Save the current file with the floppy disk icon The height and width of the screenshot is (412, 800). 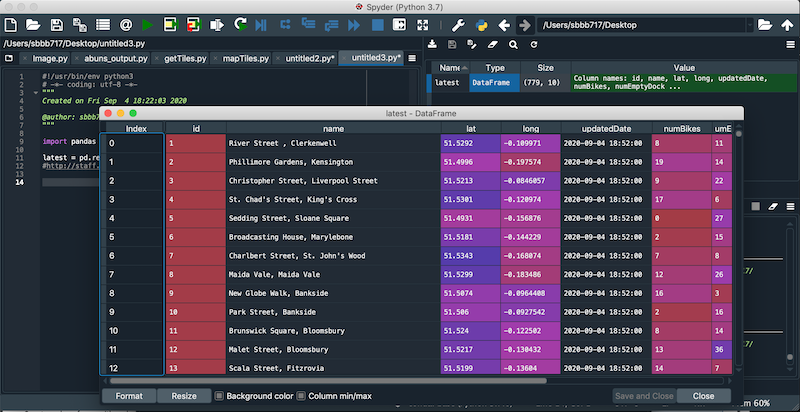coord(57,25)
